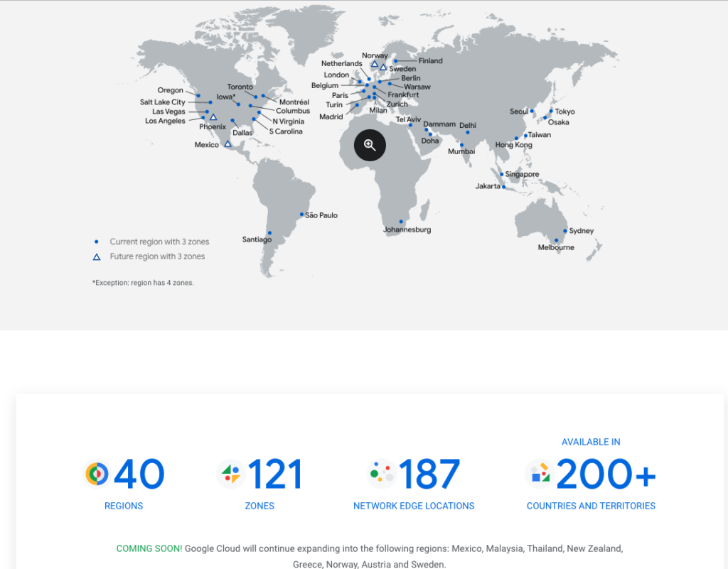This screenshot has width=728, height=569.
Task: Click the Hong Kong label on the map
Action: pyautogui.click(x=513, y=145)
